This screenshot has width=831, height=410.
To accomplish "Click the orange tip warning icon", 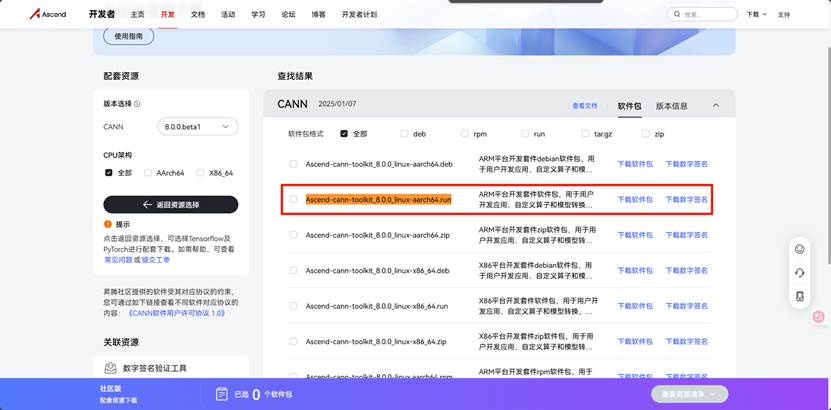I will [x=108, y=224].
